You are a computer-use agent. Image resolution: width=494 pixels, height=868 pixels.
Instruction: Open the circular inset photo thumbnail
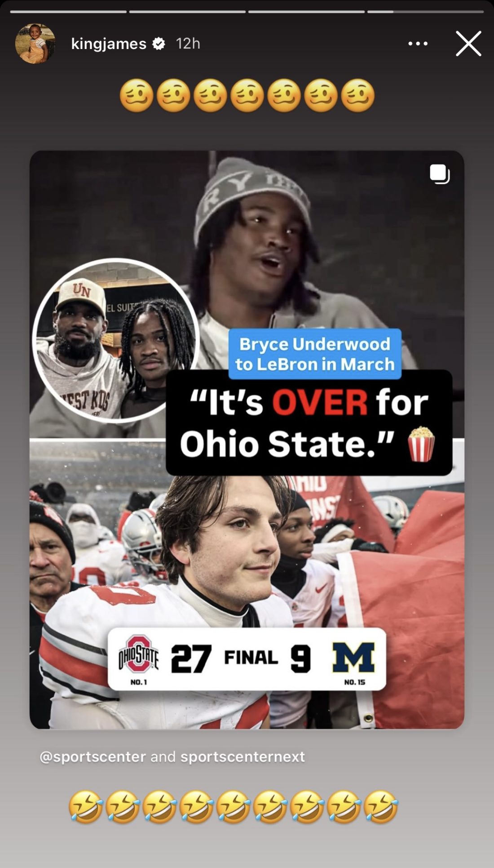point(115,340)
